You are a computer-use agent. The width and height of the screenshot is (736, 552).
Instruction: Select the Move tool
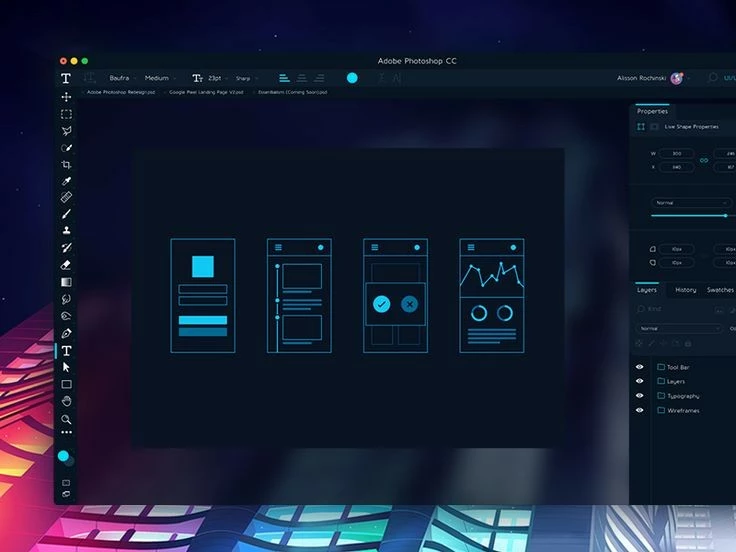click(66, 97)
